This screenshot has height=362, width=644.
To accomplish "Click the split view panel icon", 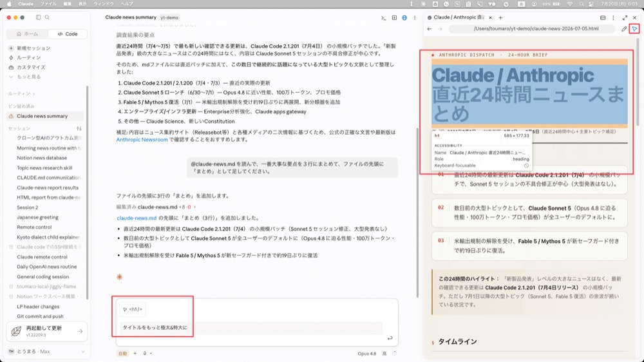I will coord(394,17).
